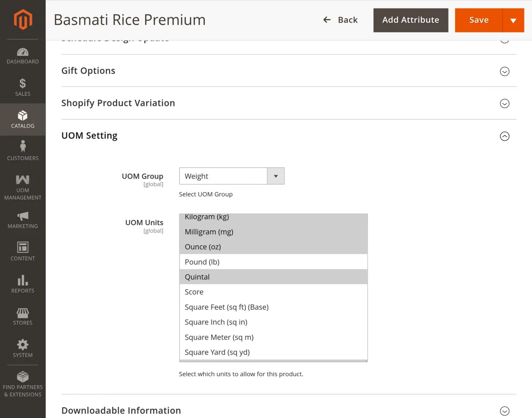The width and height of the screenshot is (532, 418).
Task: Deselect Kilogram (kg) in UOM Units
Action: (207, 217)
